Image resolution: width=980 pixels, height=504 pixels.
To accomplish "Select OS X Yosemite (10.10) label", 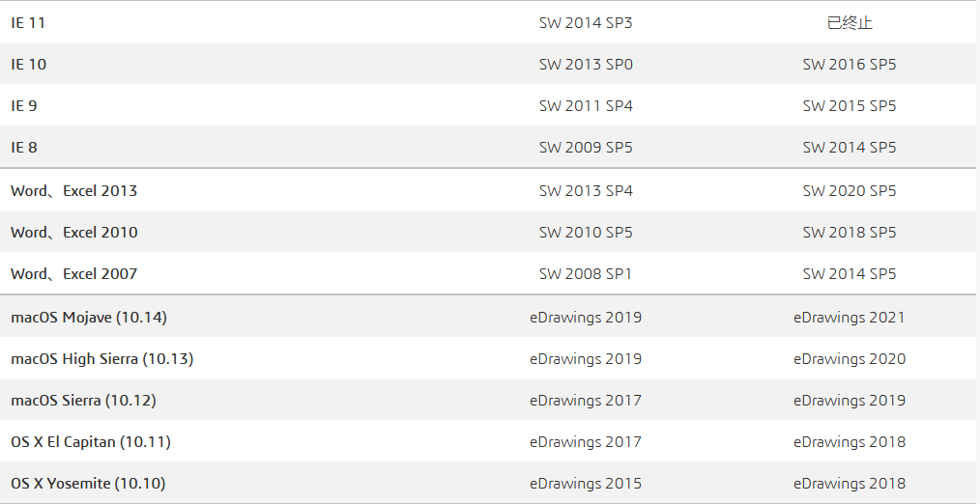I will point(88,484).
